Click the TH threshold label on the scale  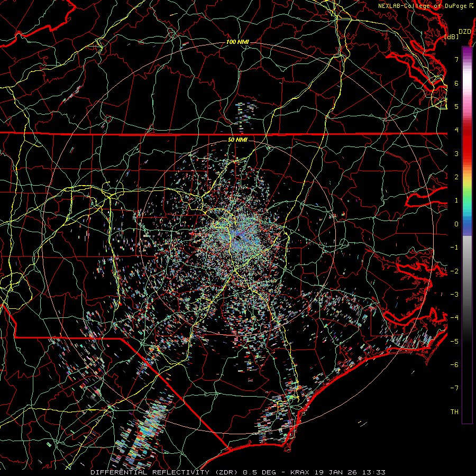click(454, 412)
